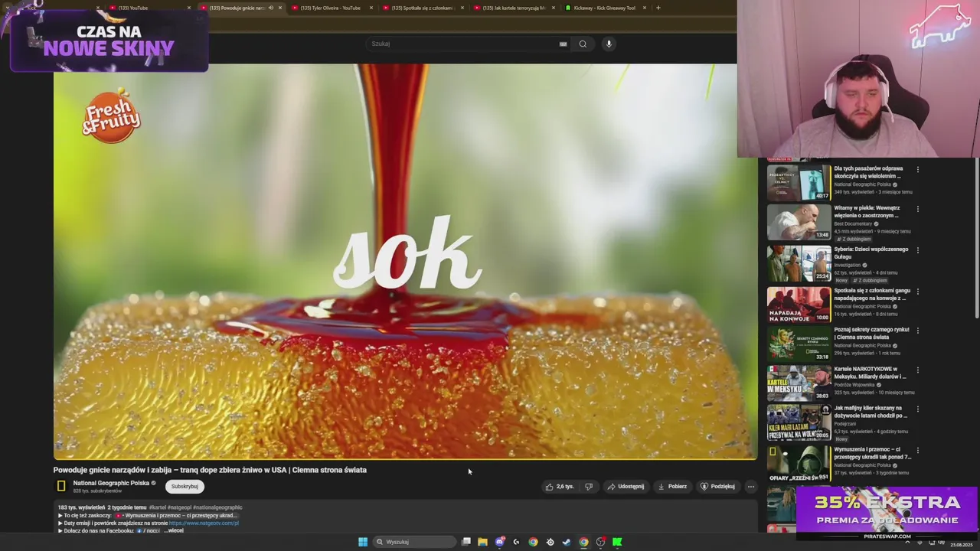This screenshot has width=980, height=551.
Task: Open the on-screen keyboard icon in search
Action: pos(563,44)
